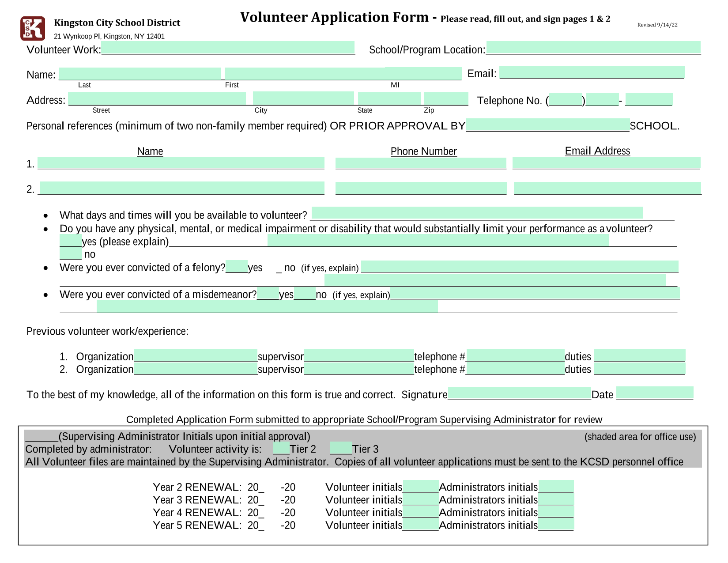Click first Organization field under previous experience
This screenshot has height=563, width=728.
(x=196, y=355)
